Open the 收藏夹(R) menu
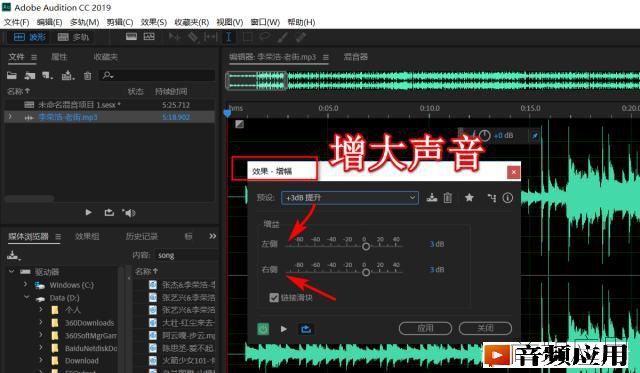This screenshot has height=373, width=640. pos(191,22)
